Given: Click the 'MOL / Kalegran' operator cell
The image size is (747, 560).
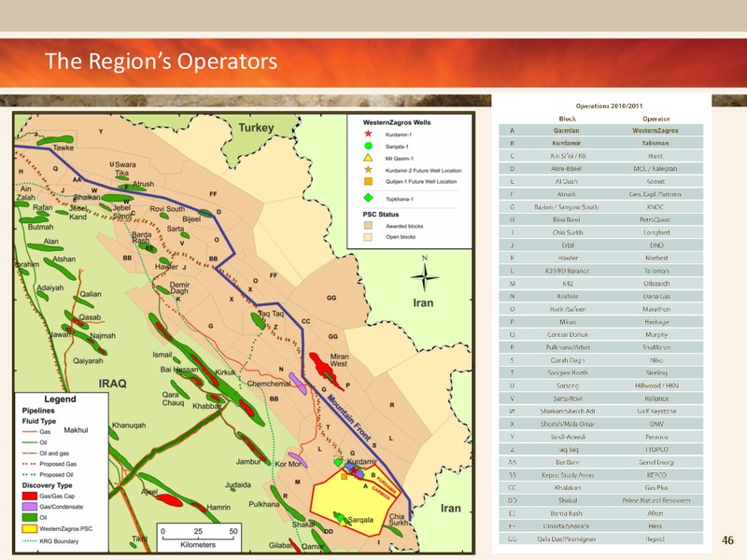Looking at the screenshot, I should [655, 169].
